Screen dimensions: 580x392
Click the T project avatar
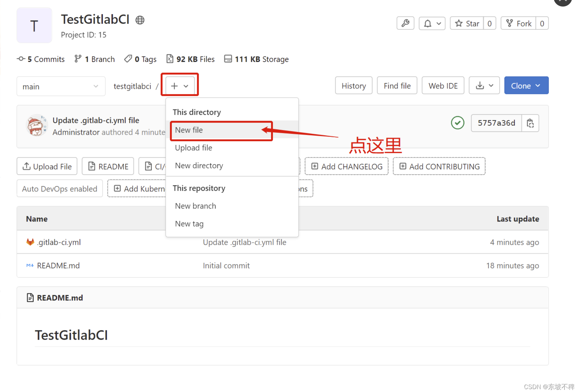click(34, 26)
